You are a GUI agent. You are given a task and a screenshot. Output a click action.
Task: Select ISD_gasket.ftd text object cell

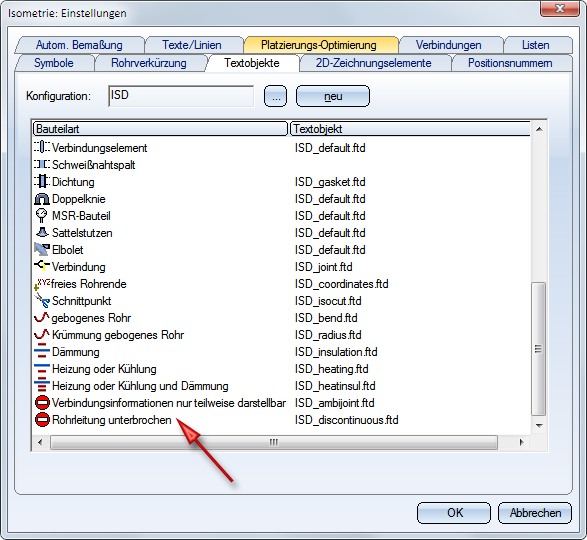point(330,182)
